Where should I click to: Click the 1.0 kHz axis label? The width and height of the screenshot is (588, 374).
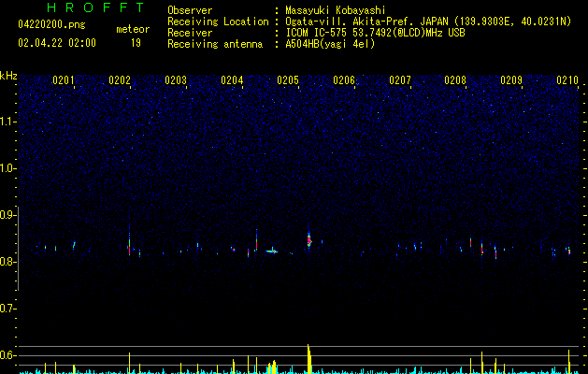(x=7, y=168)
